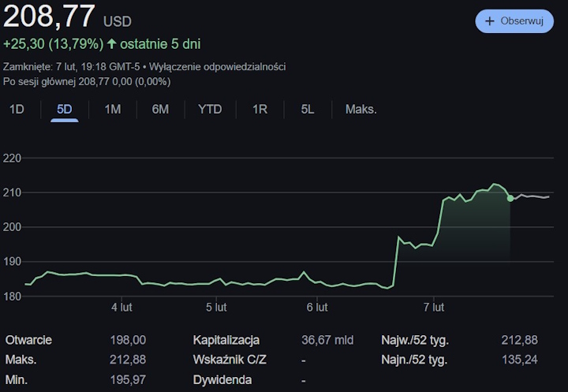Click the Wskaźnik C/Z label
568x392 pixels.
(x=230, y=360)
